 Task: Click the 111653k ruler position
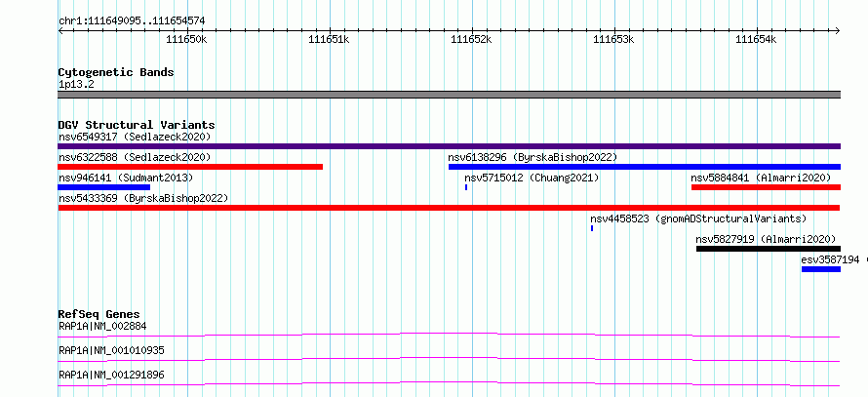(x=613, y=39)
